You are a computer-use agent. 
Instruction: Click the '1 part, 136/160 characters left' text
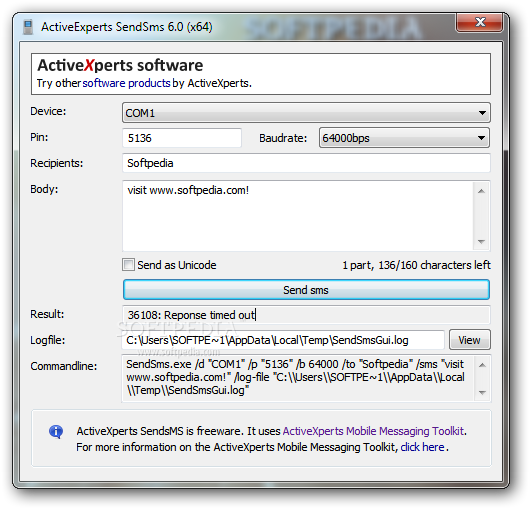[x=416, y=265]
